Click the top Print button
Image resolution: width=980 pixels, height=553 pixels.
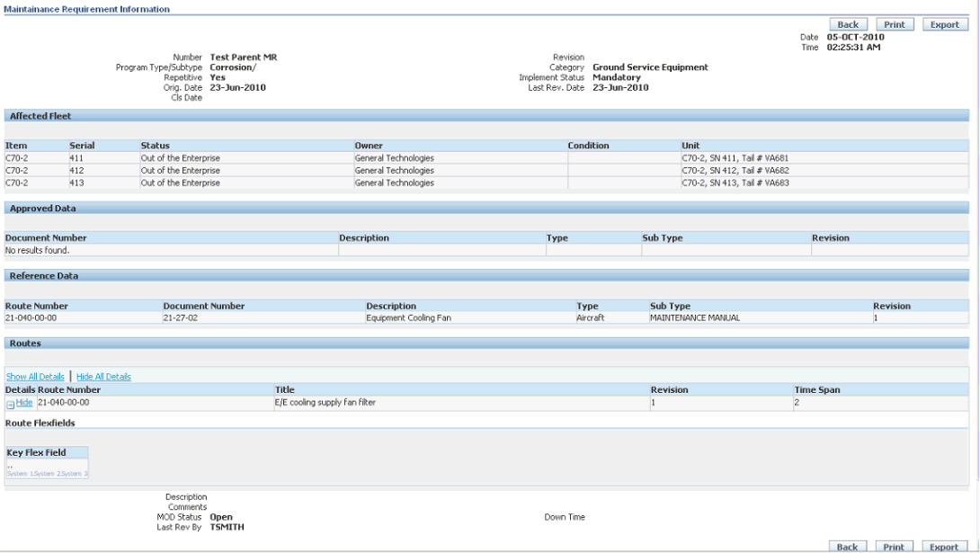(x=895, y=24)
